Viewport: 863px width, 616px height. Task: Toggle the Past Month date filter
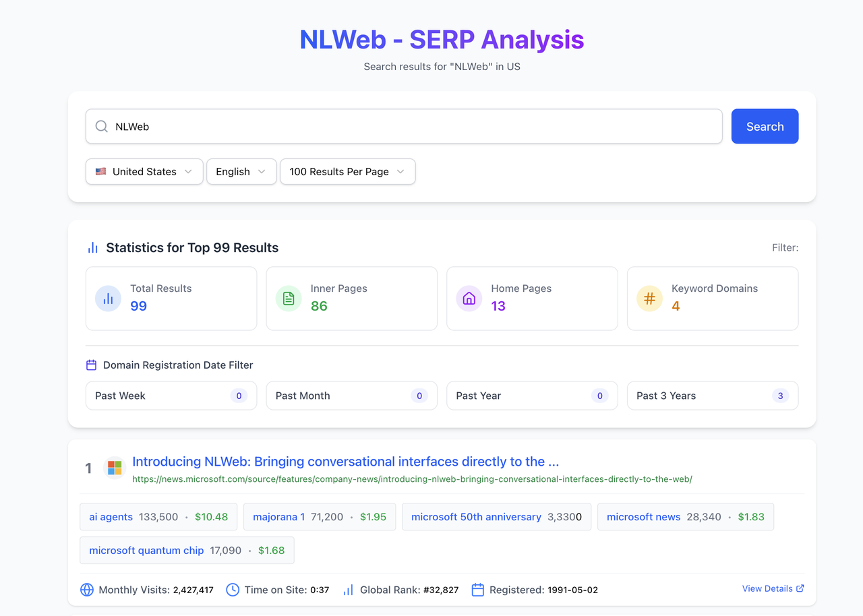click(x=351, y=396)
